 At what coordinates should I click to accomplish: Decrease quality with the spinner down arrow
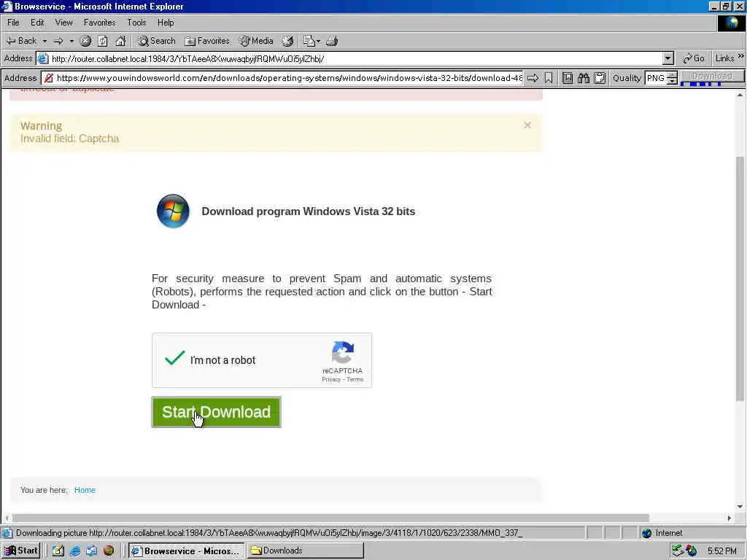[x=672, y=82]
